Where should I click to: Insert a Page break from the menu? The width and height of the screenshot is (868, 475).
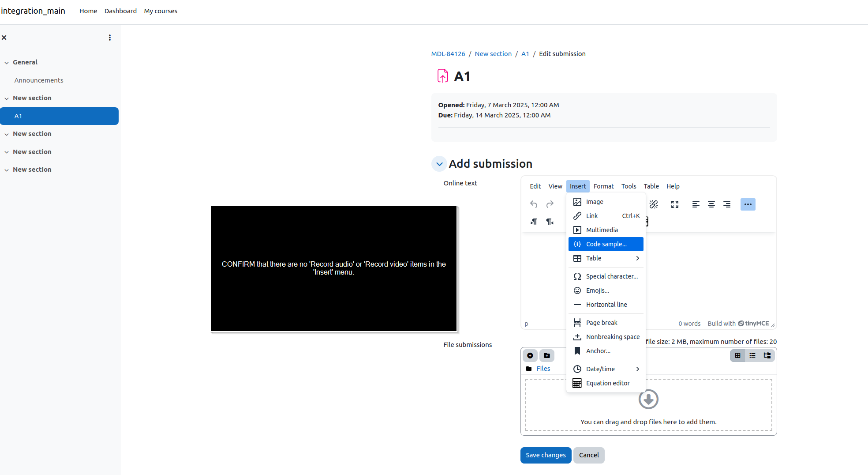pyautogui.click(x=606, y=323)
